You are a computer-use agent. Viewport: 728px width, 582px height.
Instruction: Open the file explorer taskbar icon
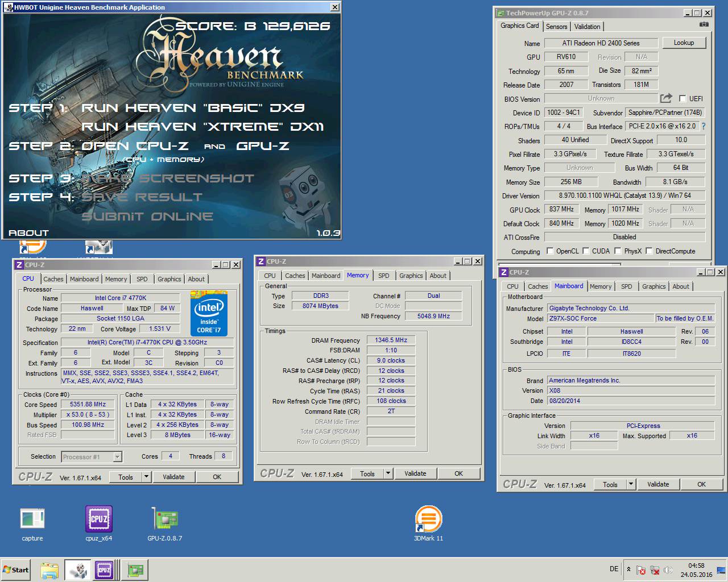49,570
